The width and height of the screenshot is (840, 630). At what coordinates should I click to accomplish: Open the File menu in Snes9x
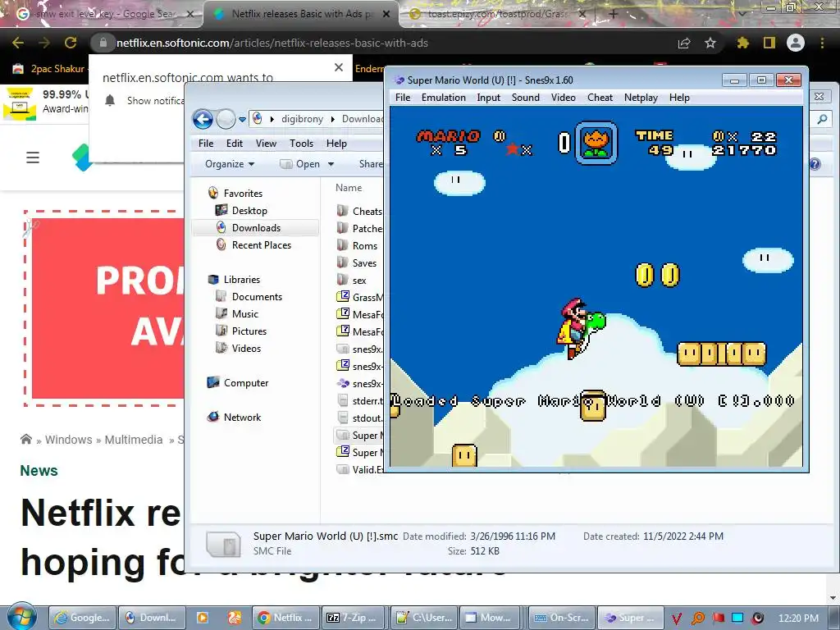click(x=402, y=98)
